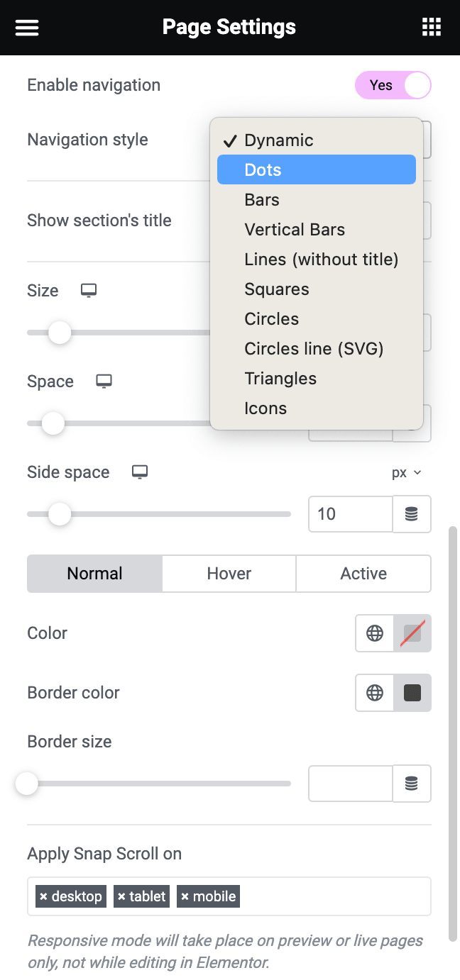Open the px unit dropdown for Side space

(x=407, y=472)
